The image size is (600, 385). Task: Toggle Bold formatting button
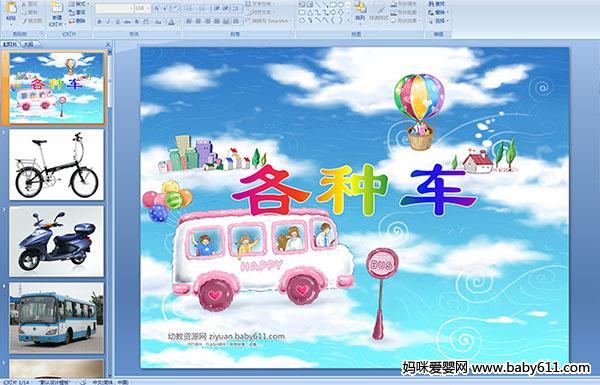tap(100, 22)
